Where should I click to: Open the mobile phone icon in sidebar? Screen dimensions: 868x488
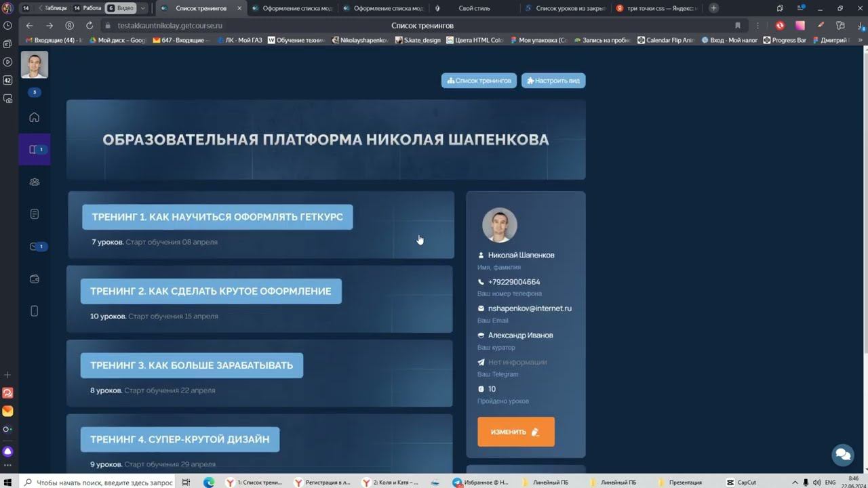click(35, 311)
